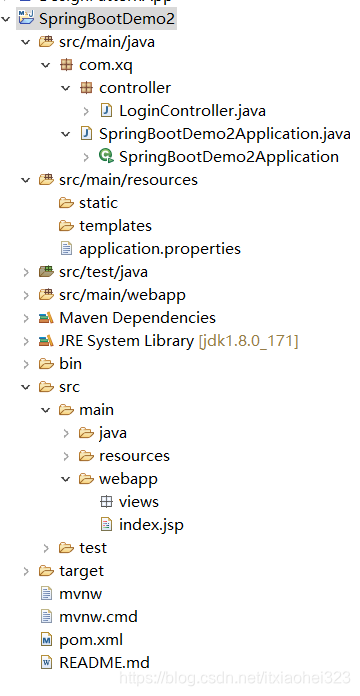Click the static folder icon
The width and height of the screenshot is (360, 696).
pos(66,203)
